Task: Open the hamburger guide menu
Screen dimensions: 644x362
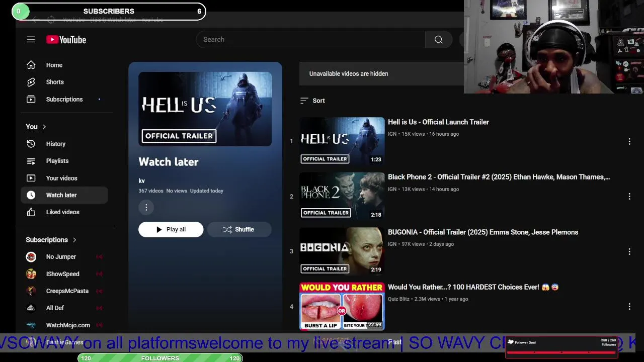Action: pyautogui.click(x=31, y=39)
